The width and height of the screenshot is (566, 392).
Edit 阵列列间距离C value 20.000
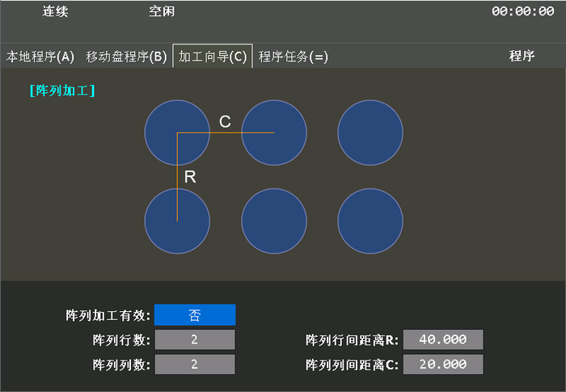point(443,364)
